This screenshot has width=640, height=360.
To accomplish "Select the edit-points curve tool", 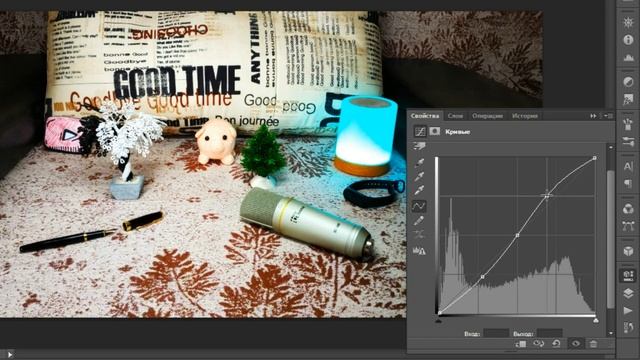I will pyautogui.click(x=419, y=206).
